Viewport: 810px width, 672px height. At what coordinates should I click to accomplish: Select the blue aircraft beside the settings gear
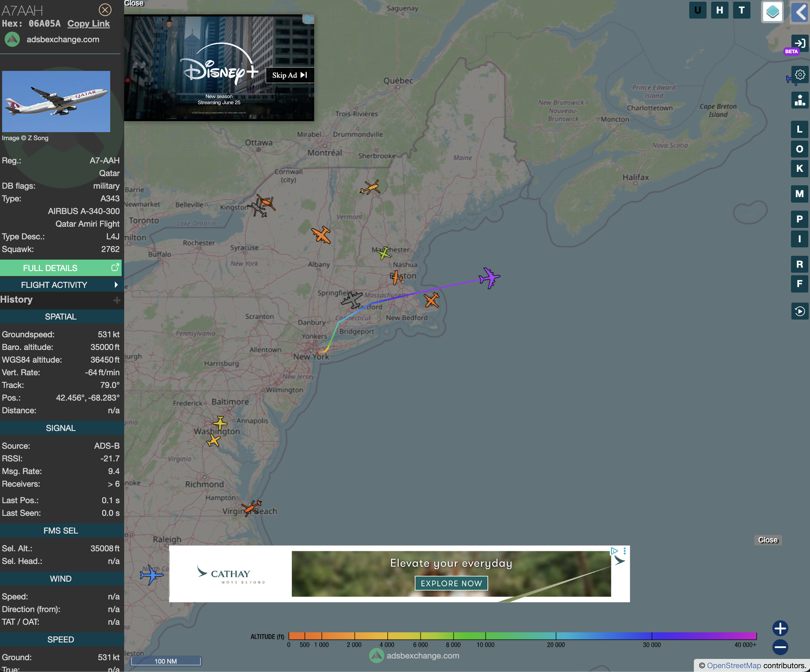click(789, 79)
